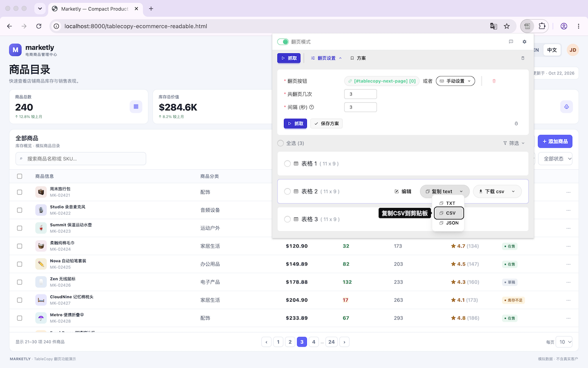Click the TableCopy extension icon in toolbar

[527, 26]
